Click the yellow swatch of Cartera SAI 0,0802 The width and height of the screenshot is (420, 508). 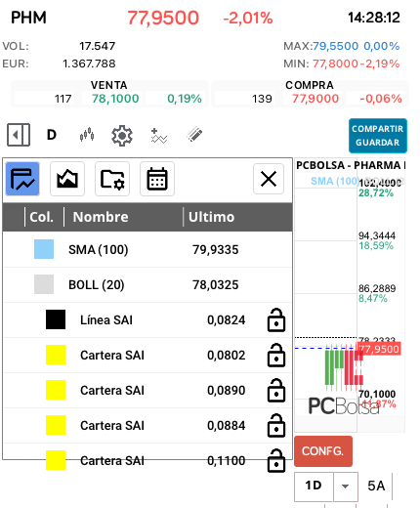(x=56, y=355)
